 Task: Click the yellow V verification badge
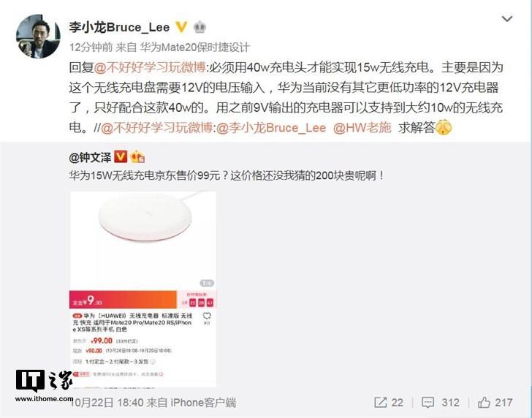[181, 27]
